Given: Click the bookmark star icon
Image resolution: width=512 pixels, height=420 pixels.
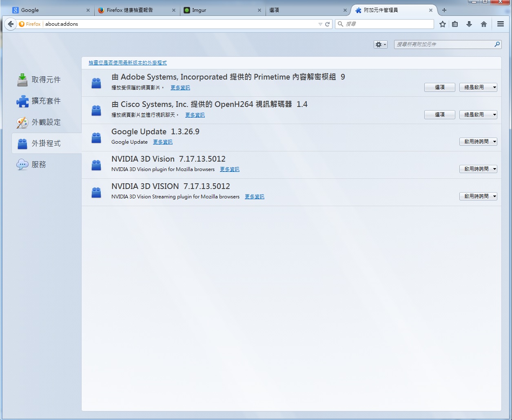Looking at the screenshot, I should click(442, 24).
